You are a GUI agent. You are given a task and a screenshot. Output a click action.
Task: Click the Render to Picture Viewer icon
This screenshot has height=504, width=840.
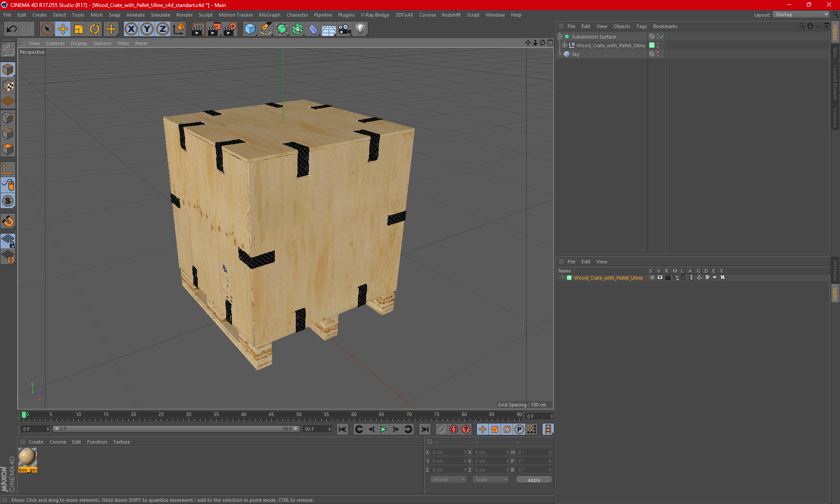[x=214, y=29]
